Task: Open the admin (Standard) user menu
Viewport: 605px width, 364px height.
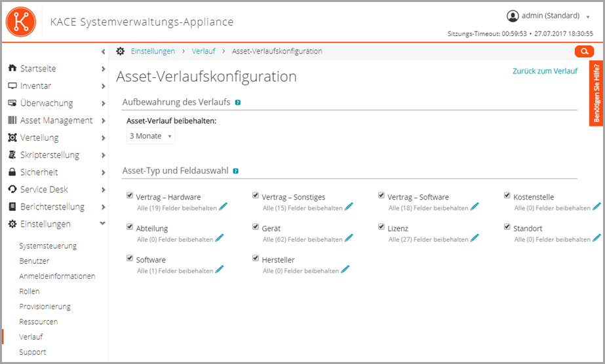Action: (x=548, y=16)
